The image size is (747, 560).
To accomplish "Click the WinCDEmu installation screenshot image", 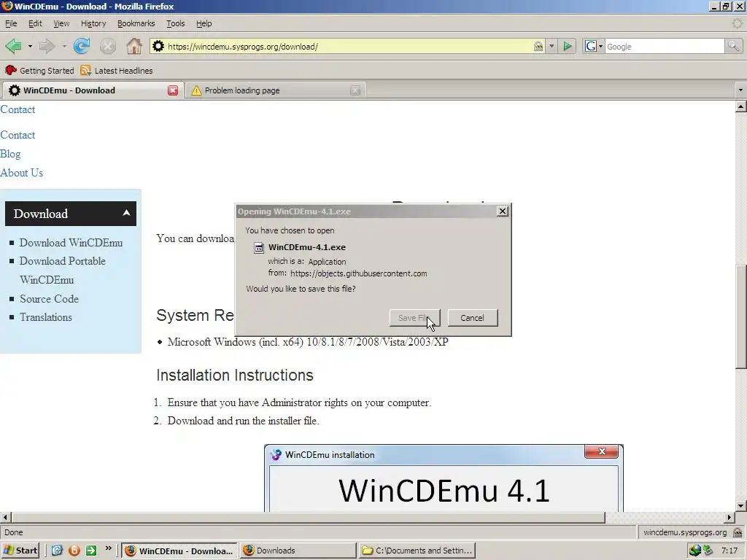I will [x=444, y=478].
